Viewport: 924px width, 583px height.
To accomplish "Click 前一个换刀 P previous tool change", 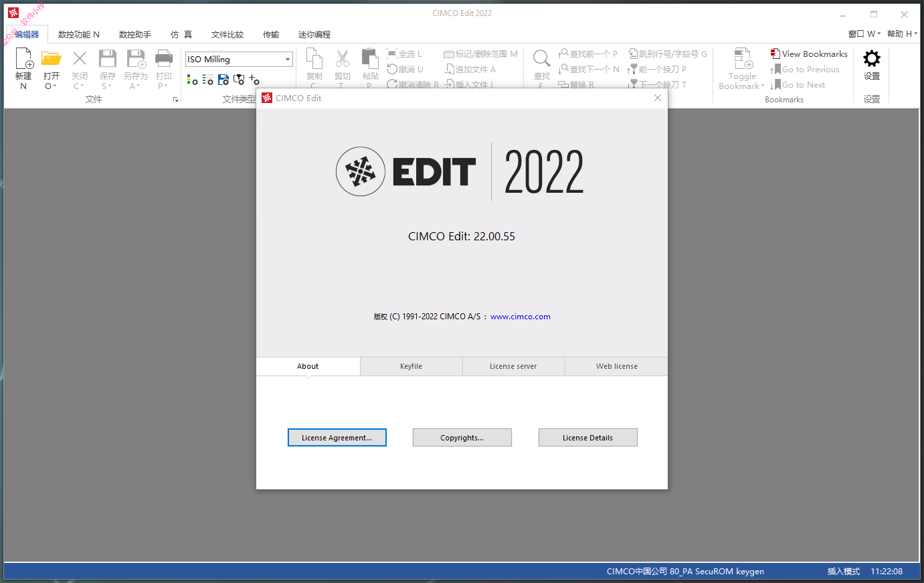I will point(657,69).
